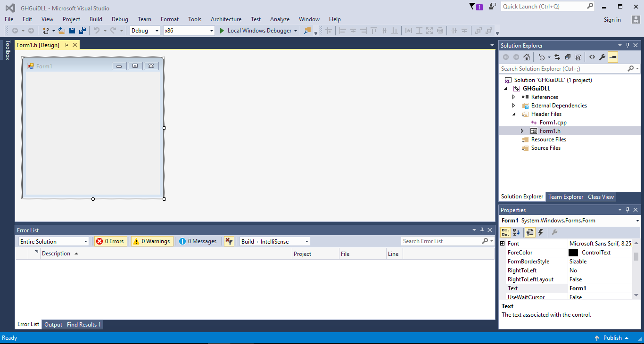Collapse the Header Files folder

(513, 114)
